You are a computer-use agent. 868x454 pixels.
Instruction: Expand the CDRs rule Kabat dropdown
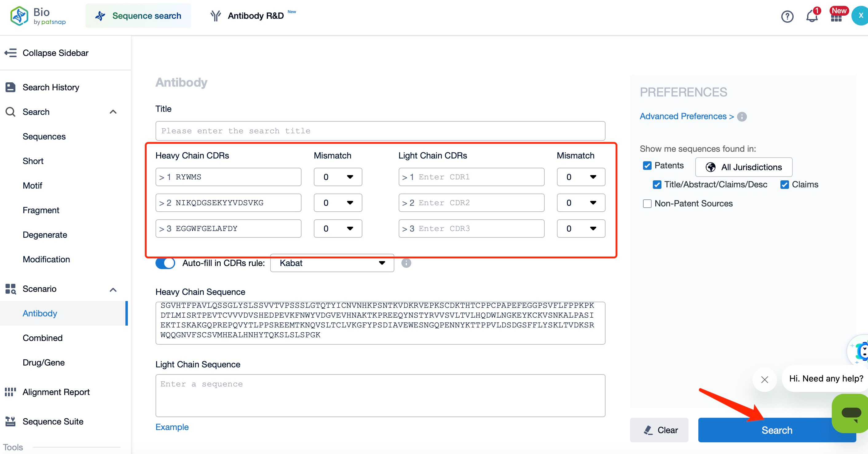click(x=332, y=264)
